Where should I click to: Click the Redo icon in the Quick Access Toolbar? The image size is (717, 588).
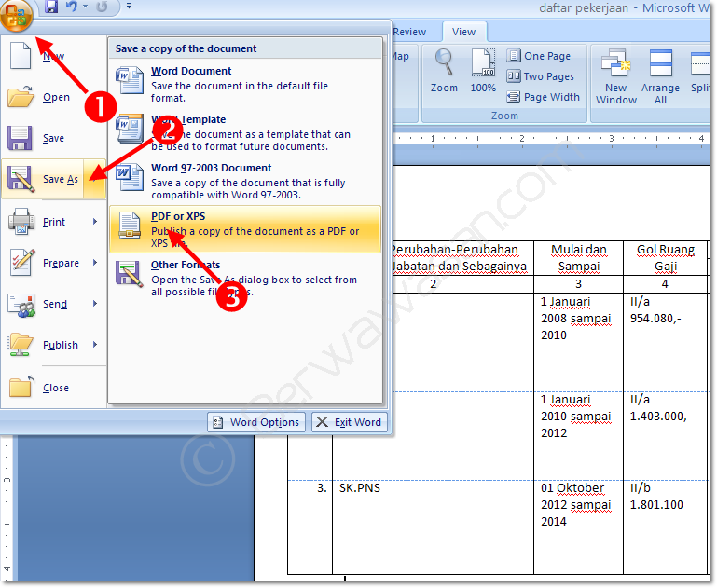pyautogui.click(x=102, y=7)
